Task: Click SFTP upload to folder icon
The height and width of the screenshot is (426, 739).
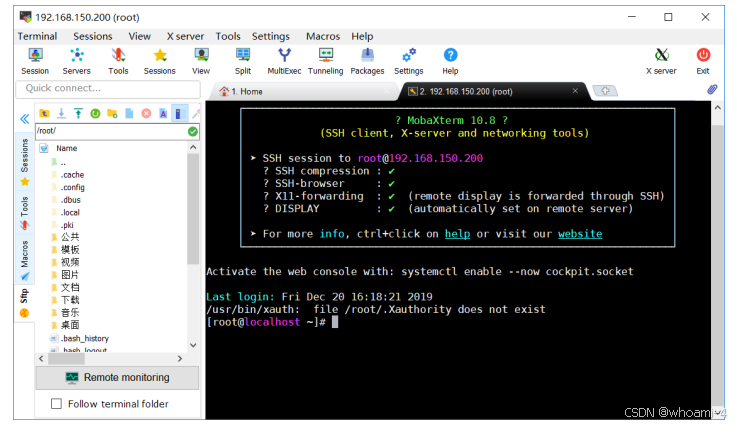Action: coord(78,114)
